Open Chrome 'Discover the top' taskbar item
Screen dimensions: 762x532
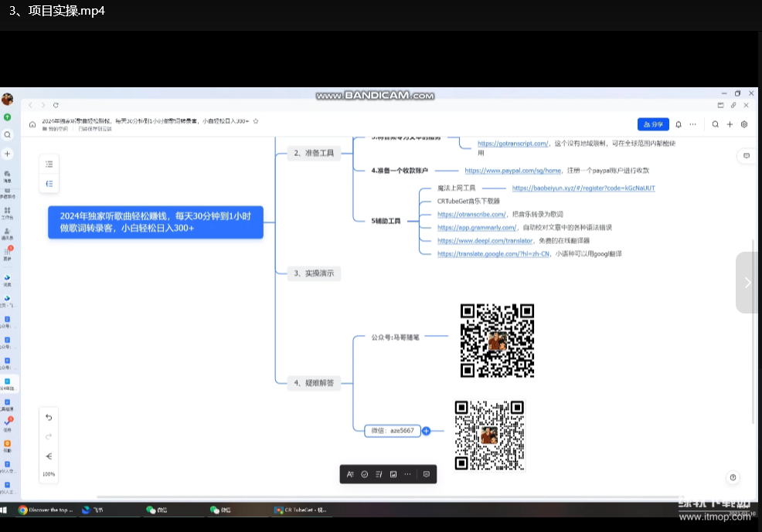(46, 510)
